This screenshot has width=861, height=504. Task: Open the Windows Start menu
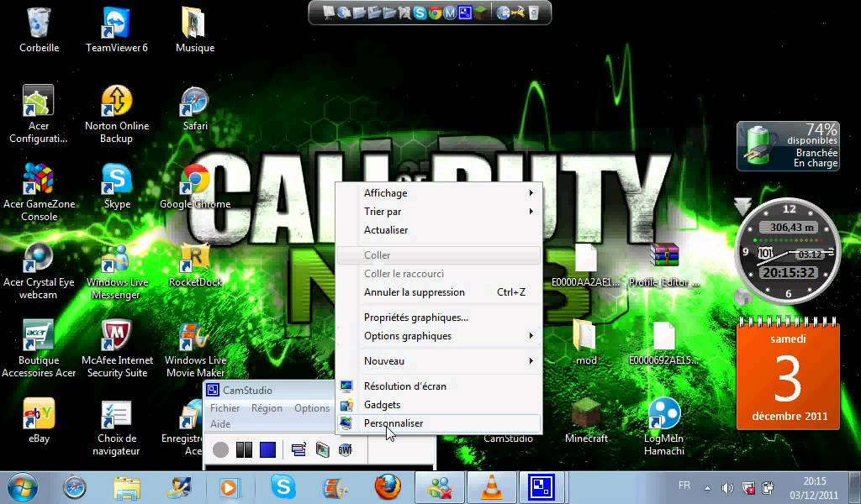point(23,487)
